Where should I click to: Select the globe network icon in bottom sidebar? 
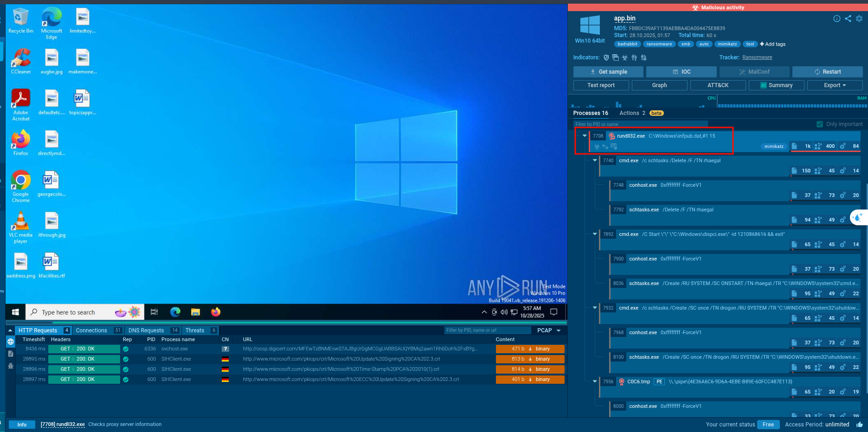(x=11, y=342)
